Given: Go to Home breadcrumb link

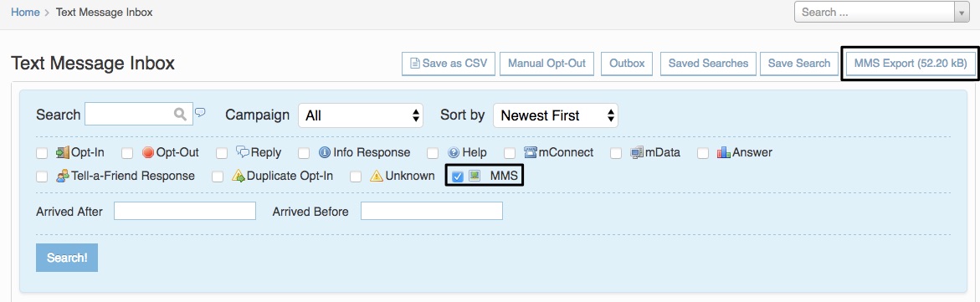Looking at the screenshot, I should pos(25,12).
